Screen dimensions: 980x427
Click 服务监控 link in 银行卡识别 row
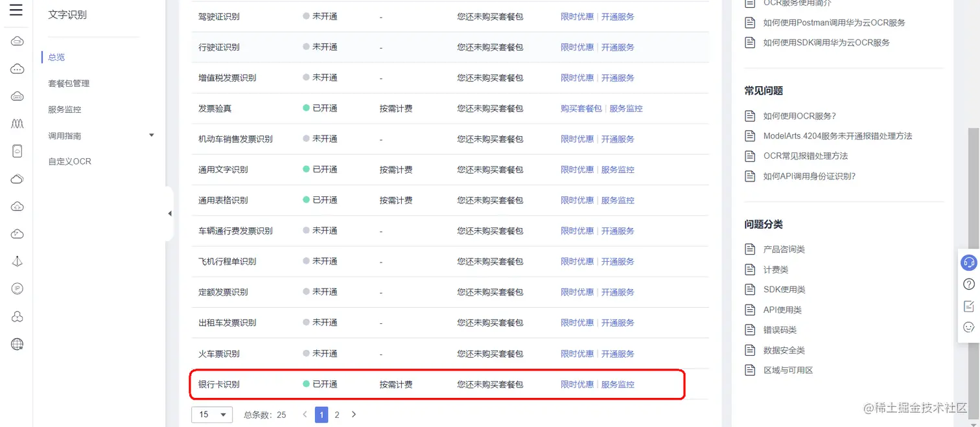(618, 384)
